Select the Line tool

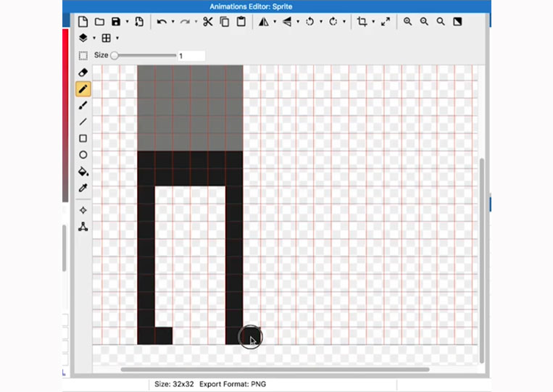click(x=83, y=122)
